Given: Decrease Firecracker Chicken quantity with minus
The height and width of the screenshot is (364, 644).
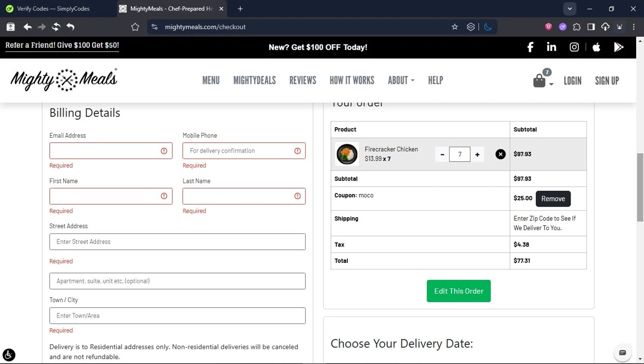Looking at the screenshot, I should (x=442, y=154).
